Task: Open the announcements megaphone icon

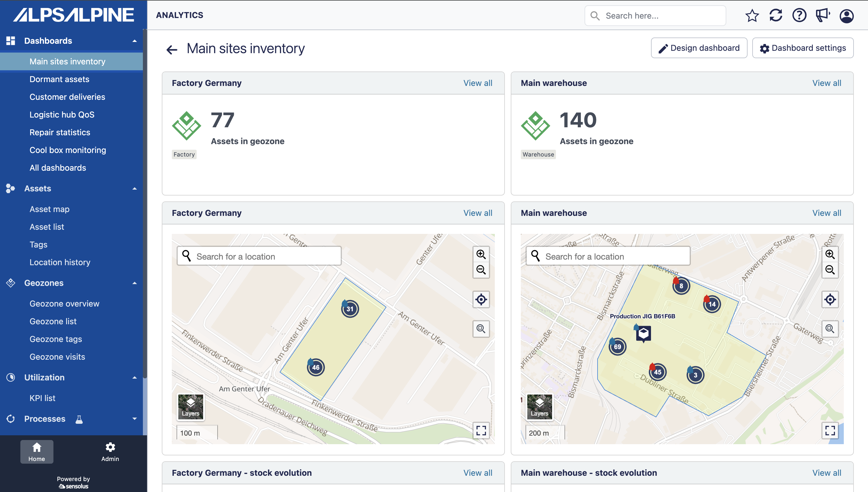Action: click(823, 16)
